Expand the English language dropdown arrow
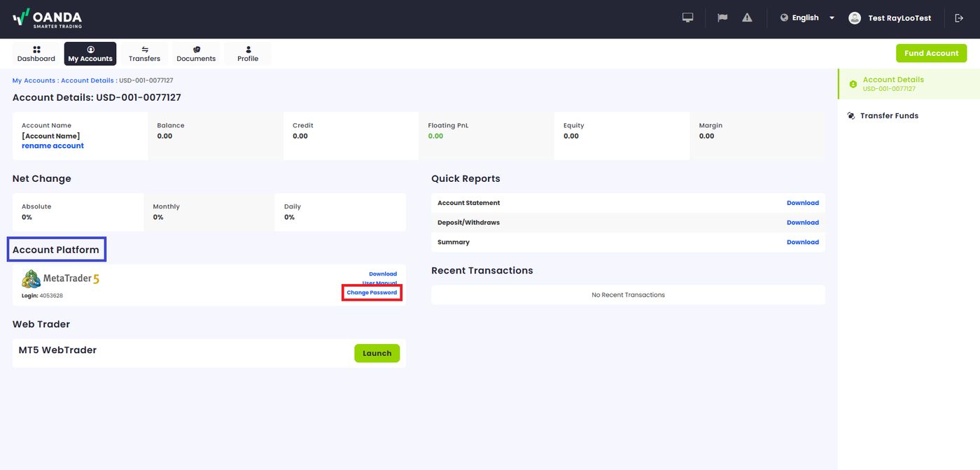 832,18
